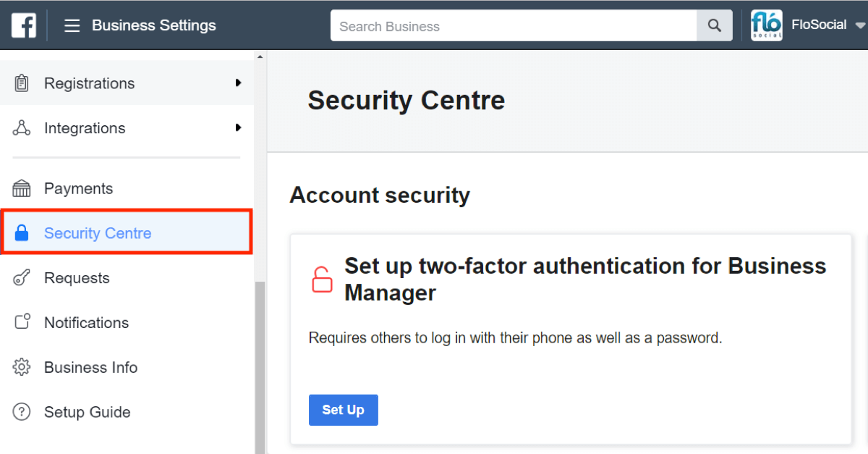Select the Payments menu item
The width and height of the screenshot is (868, 454).
tap(127, 188)
